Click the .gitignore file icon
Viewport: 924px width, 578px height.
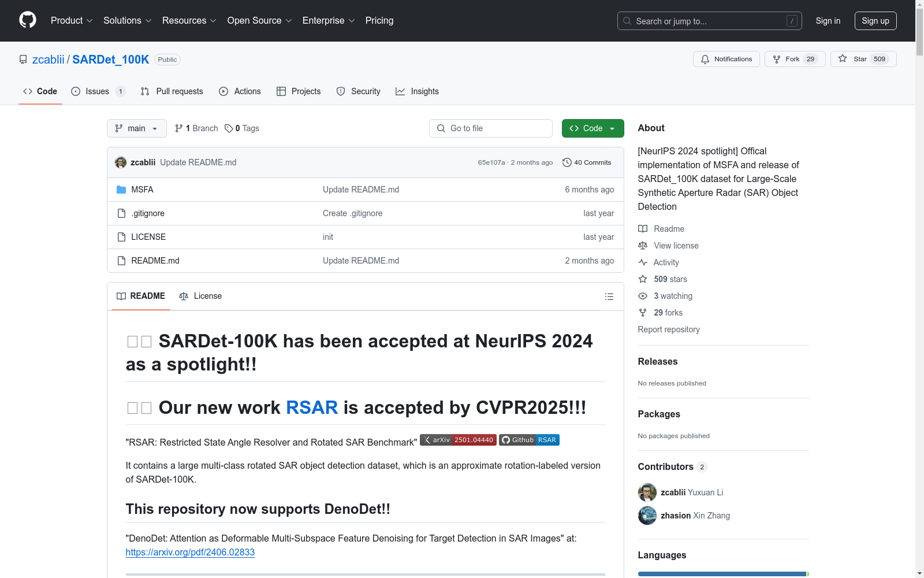click(x=121, y=213)
